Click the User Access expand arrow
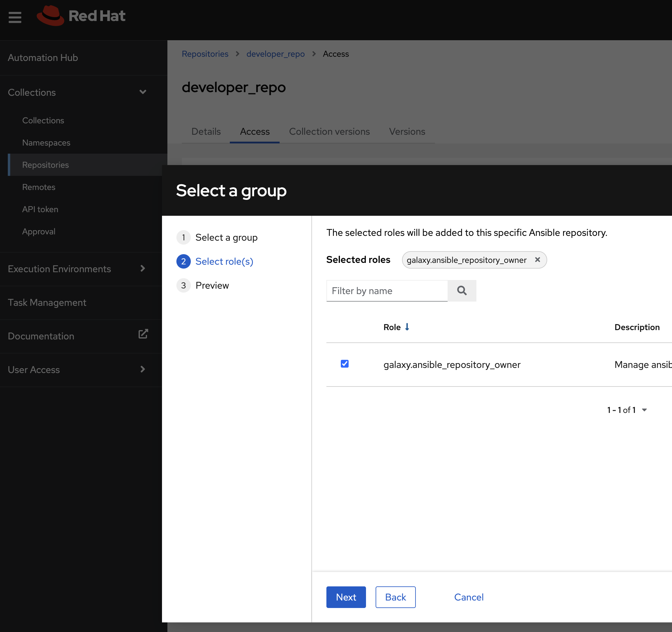672x632 pixels. (x=142, y=369)
